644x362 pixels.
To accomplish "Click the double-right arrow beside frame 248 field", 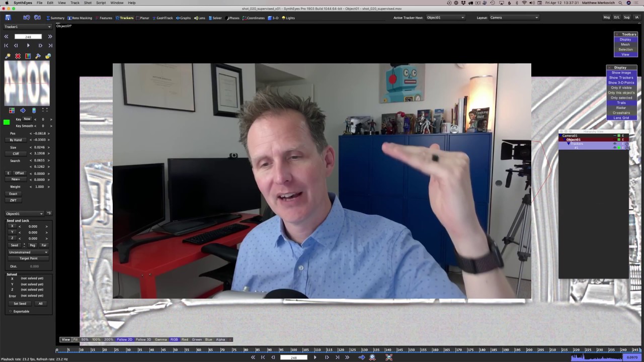I will click(x=50, y=37).
